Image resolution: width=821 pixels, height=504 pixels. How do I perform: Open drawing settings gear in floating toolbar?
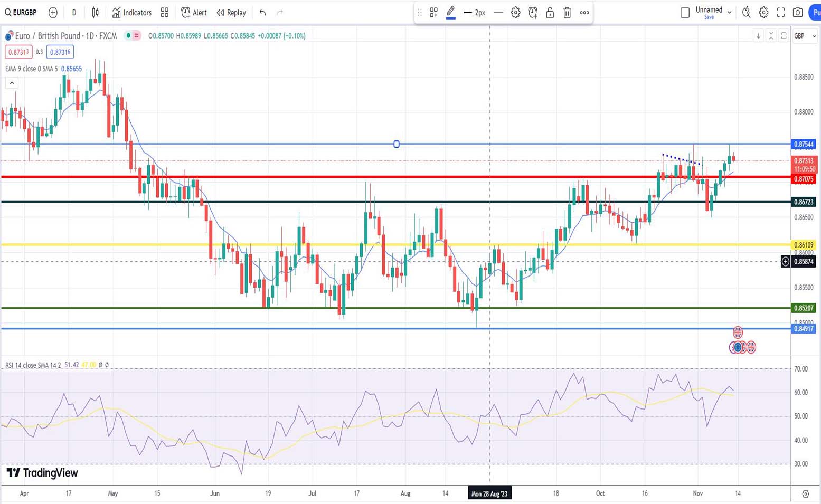(x=515, y=13)
